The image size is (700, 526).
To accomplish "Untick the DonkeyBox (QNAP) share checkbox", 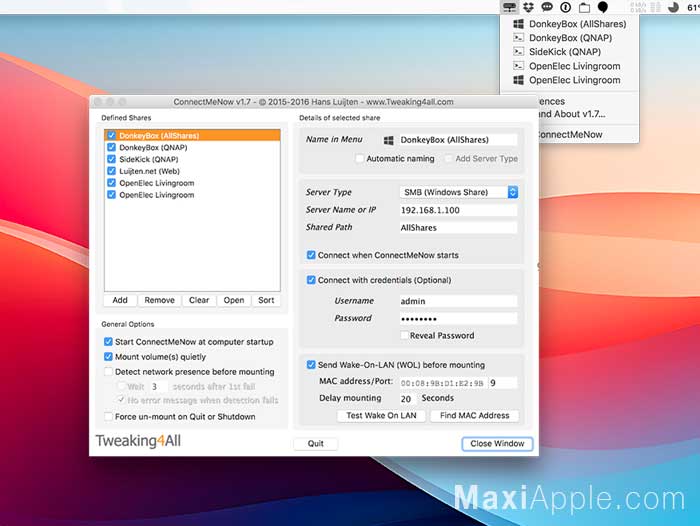I will click(x=112, y=147).
